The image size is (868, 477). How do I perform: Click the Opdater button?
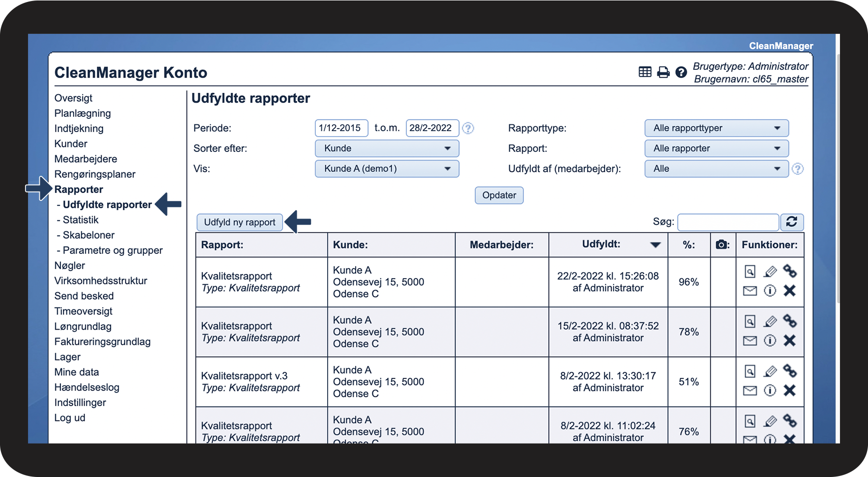coord(499,195)
